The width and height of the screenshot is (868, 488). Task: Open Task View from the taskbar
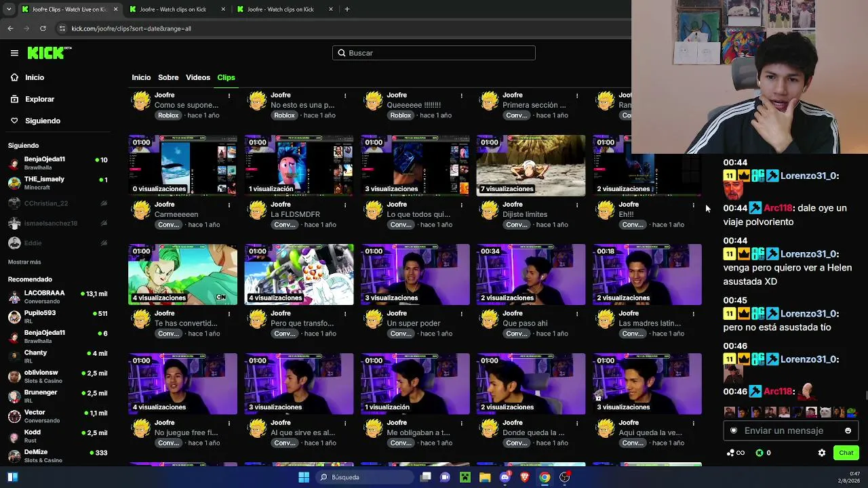tap(425, 477)
